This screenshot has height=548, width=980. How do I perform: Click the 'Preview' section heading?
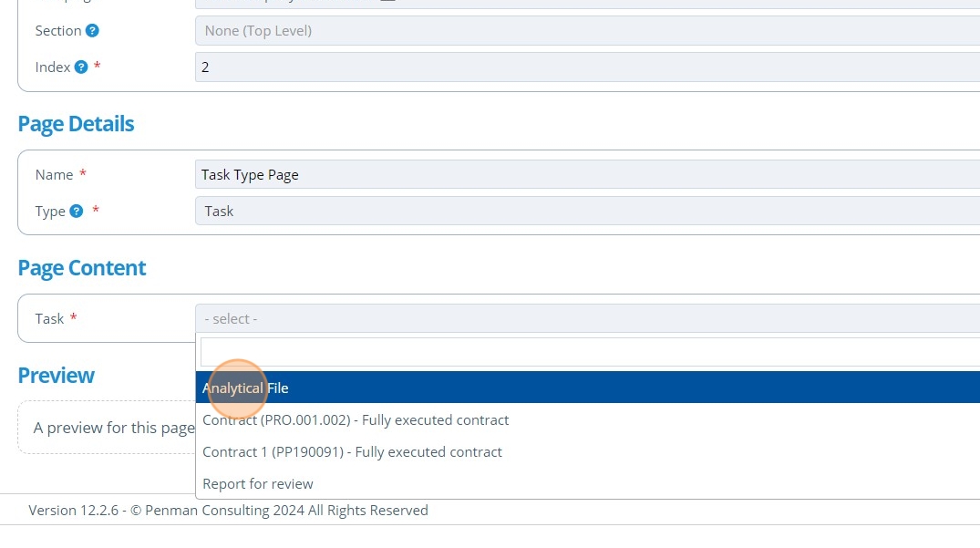(57, 376)
